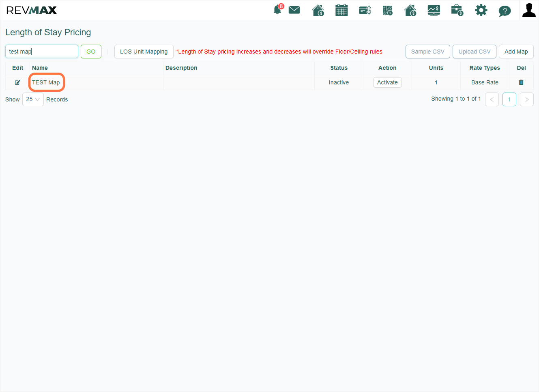Click the house-dollar icon beside the monitor chart

410,10
